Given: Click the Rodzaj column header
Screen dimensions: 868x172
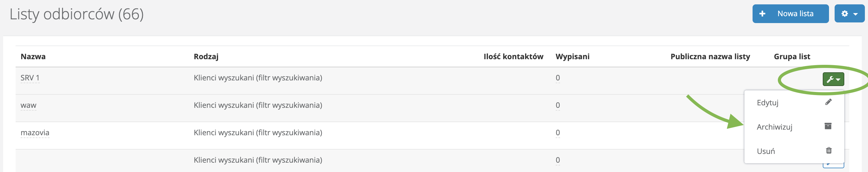Looking at the screenshot, I should point(206,56).
